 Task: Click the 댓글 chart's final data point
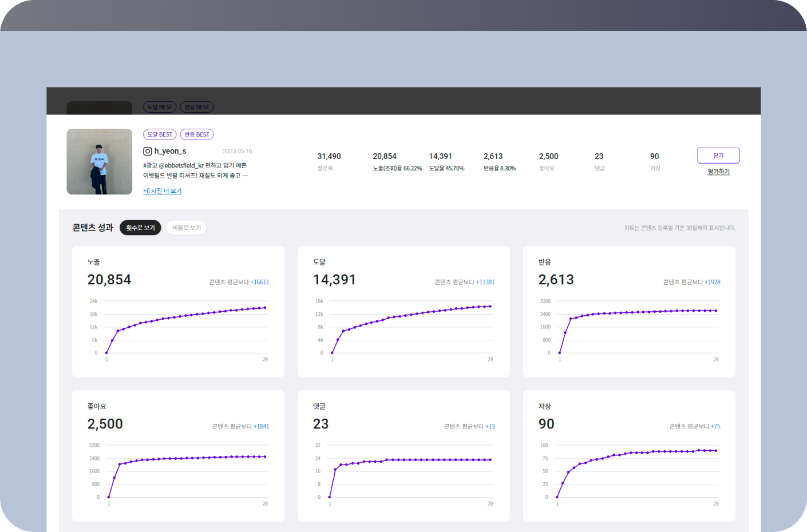(x=490, y=459)
